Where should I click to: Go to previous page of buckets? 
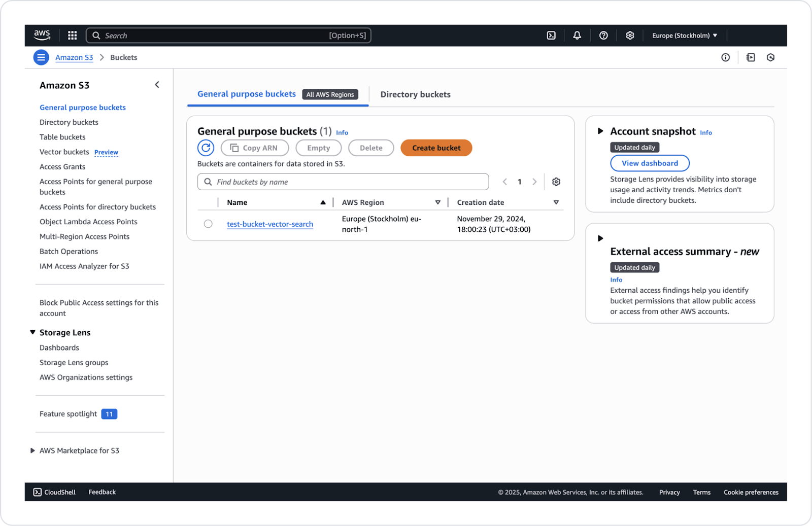click(504, 182)
